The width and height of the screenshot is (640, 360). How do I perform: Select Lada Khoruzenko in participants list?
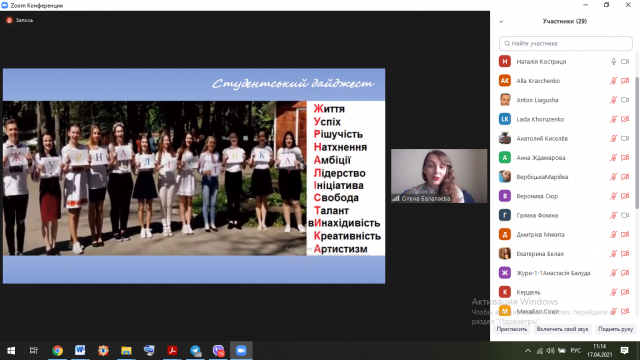(565, 119)
